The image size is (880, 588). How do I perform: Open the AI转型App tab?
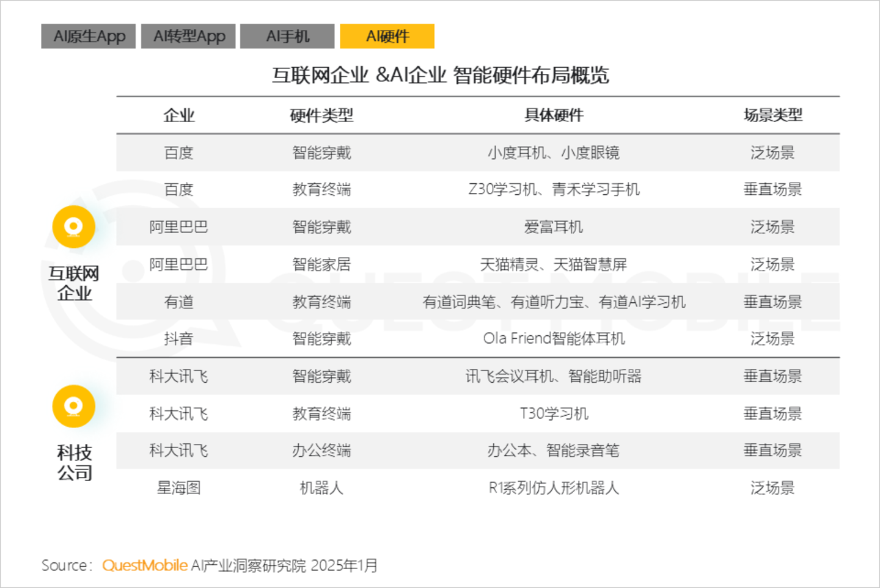pos(188,36)
